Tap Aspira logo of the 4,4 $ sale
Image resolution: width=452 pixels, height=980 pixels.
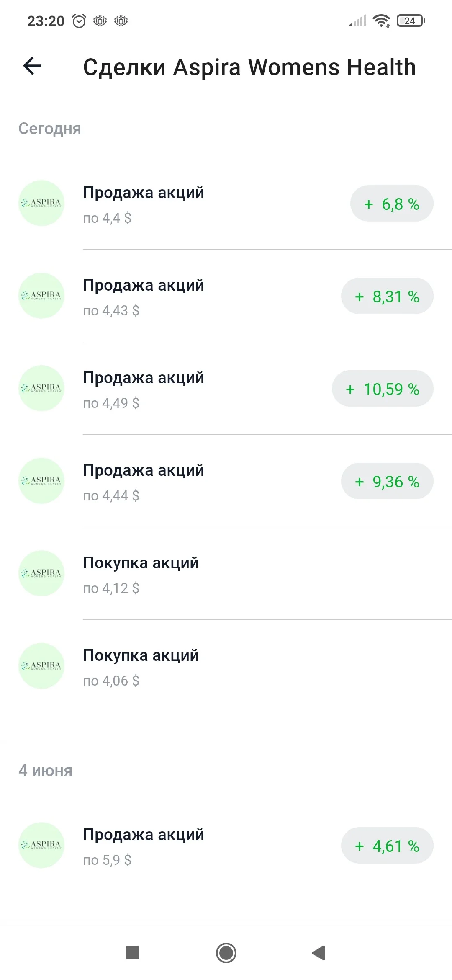(x=41, y=203)
